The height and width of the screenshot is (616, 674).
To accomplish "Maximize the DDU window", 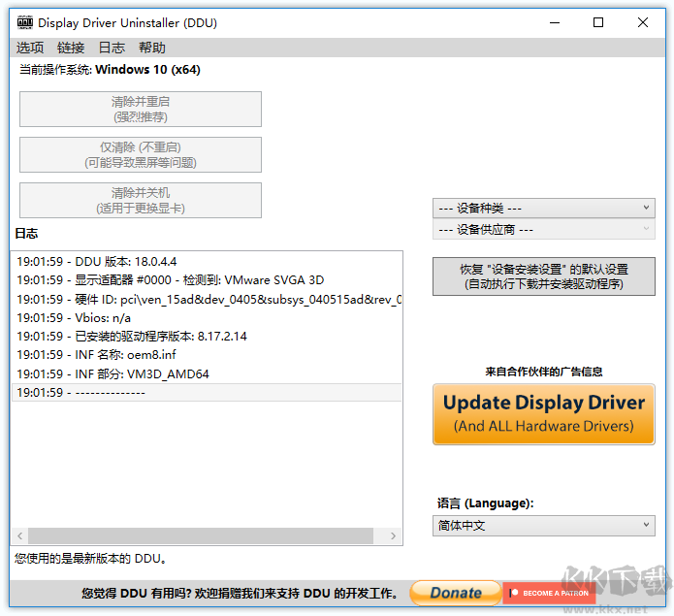I will click(598, 22).
